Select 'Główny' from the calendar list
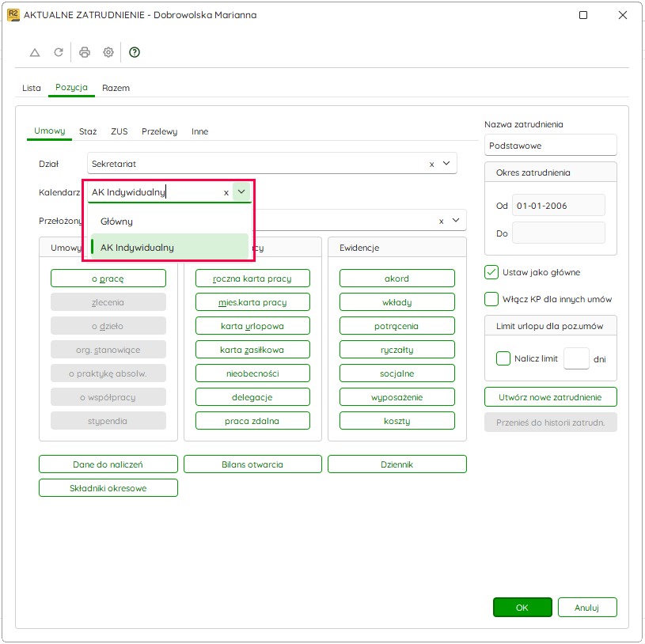645x644 pixels. coord(169,222)
